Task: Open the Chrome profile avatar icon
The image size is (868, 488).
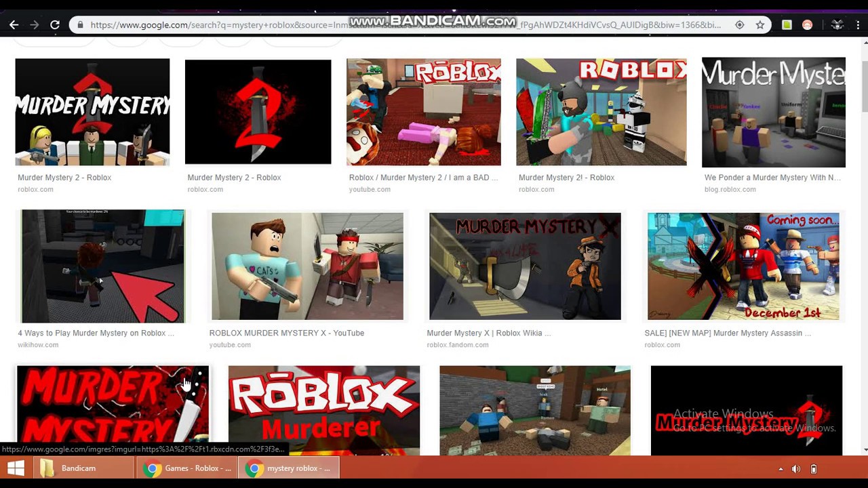Action: pos(837,25)
